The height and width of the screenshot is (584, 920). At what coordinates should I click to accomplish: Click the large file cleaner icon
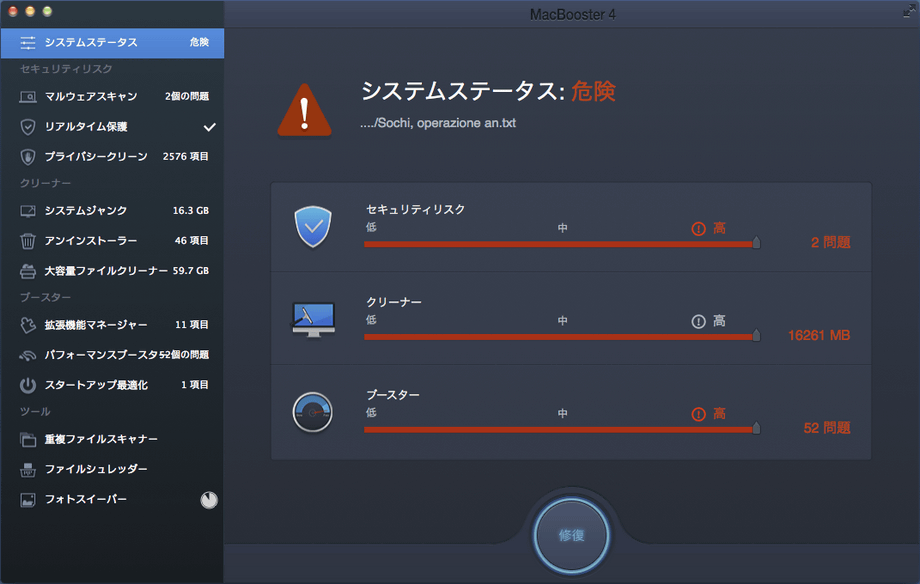(x=28, y=271)
